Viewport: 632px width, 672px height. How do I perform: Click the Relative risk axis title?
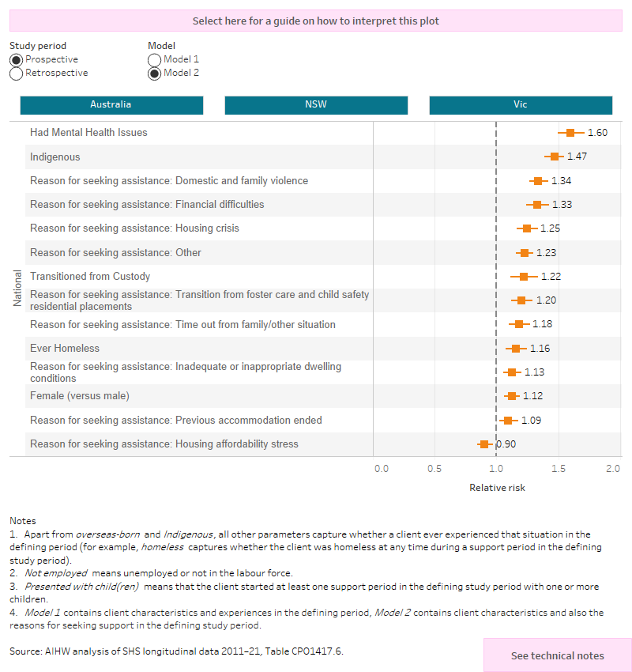point(498,488)
